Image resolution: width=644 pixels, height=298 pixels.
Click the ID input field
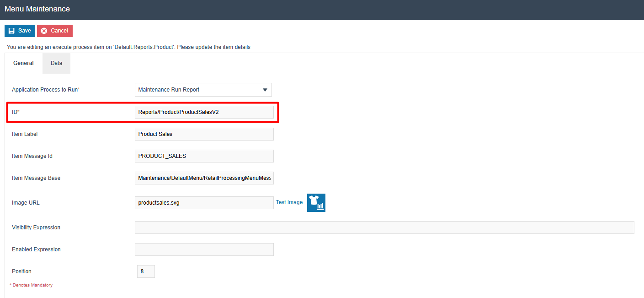(x=204, y=112)
